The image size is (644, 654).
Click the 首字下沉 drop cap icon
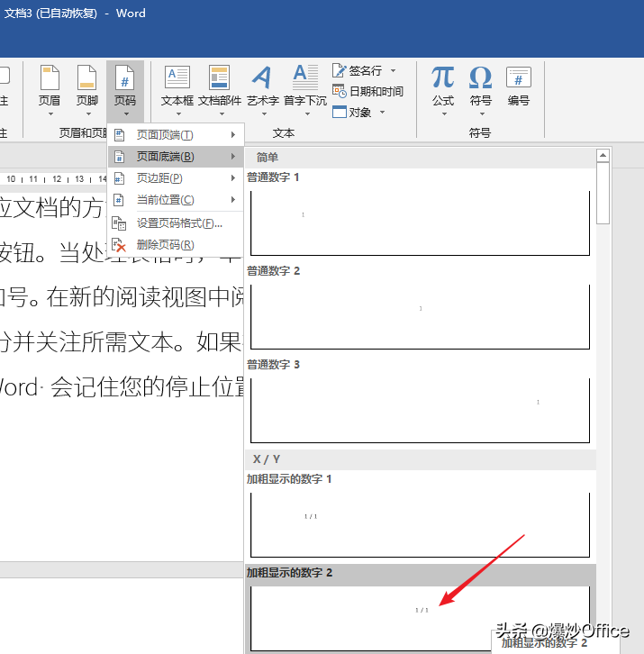[x=305, y=77]
